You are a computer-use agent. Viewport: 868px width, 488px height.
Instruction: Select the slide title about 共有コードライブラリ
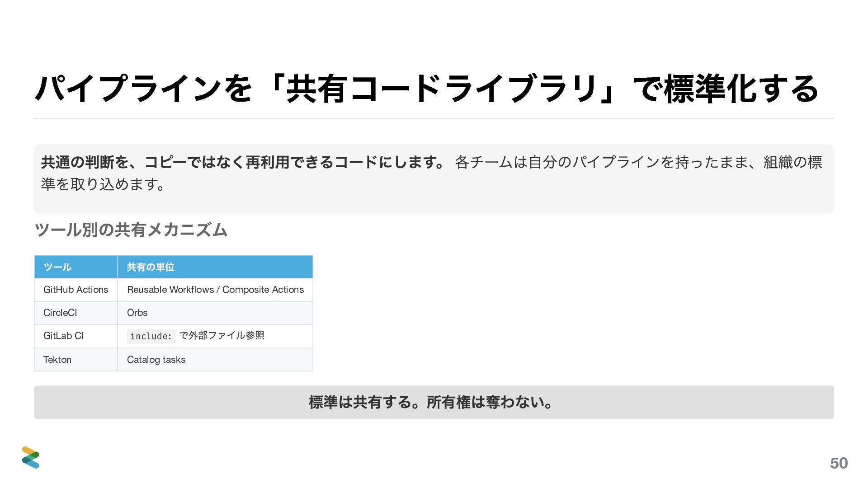(427, 89)
